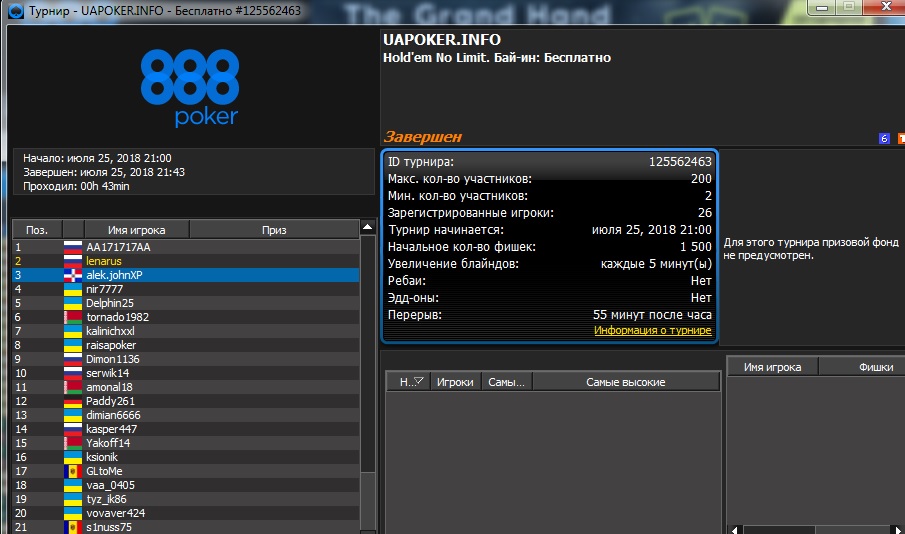Click the flag next to kasper447
The image size is (905, 534).
click(73, 430)
